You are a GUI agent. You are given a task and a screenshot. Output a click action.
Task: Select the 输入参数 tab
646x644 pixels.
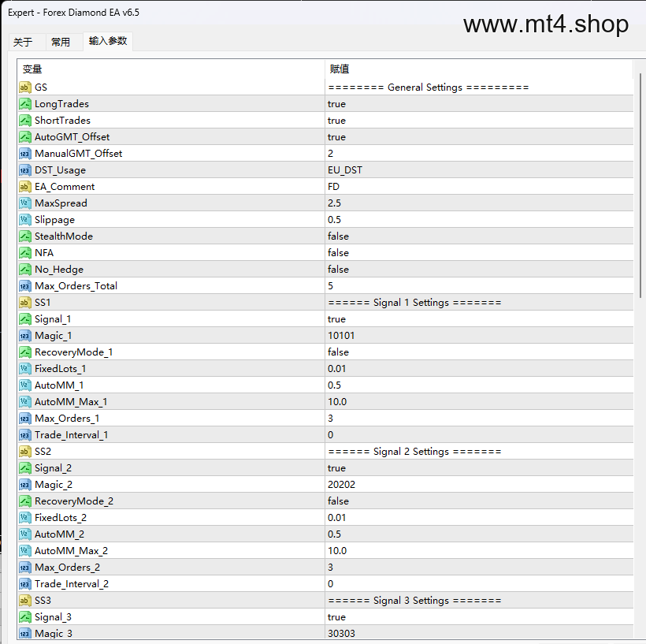108,41
